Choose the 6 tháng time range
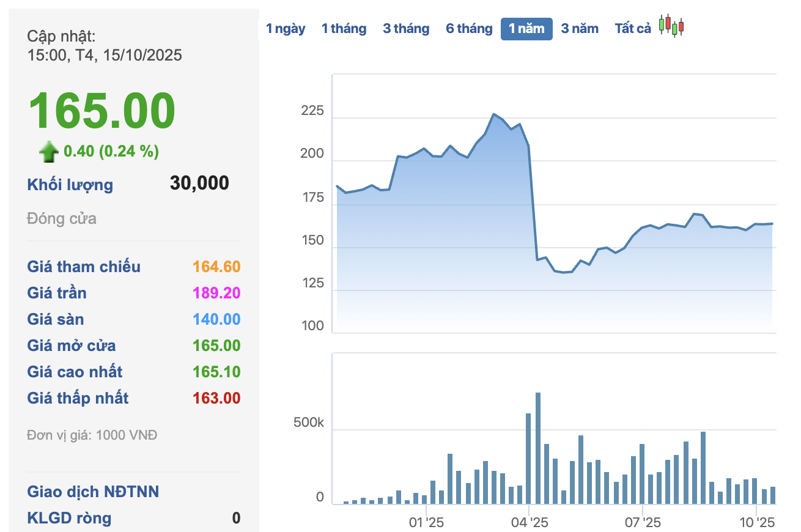801x532 pixels. [469, 29]
